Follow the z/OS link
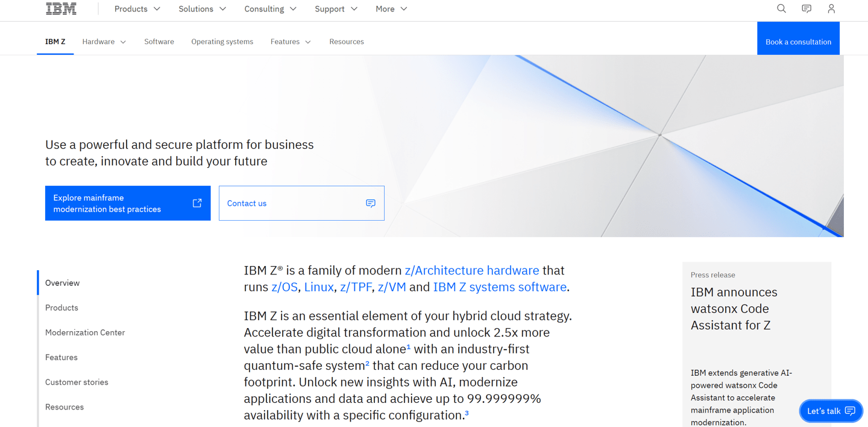 click(285, 287)
